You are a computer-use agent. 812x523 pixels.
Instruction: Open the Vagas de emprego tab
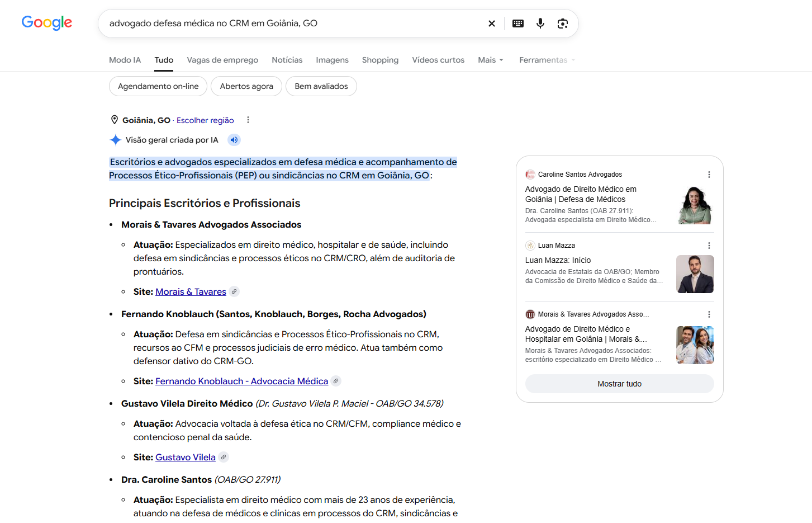(x=222, y=60)
